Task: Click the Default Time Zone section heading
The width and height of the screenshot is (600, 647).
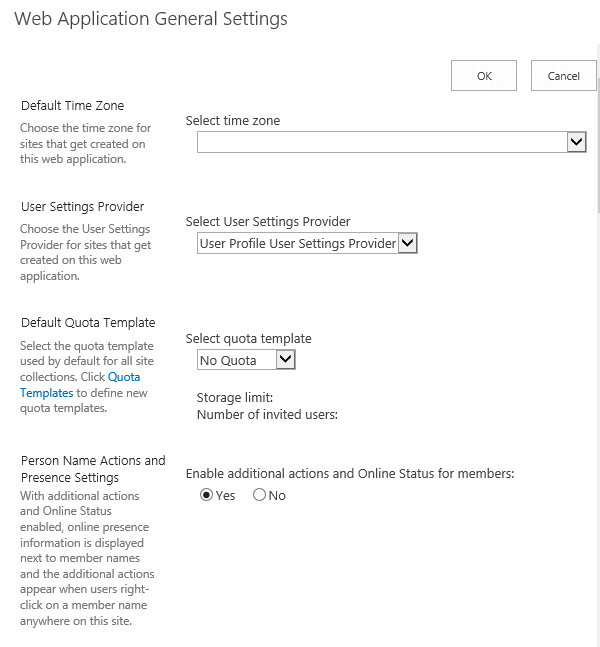Action: (73, 105)
